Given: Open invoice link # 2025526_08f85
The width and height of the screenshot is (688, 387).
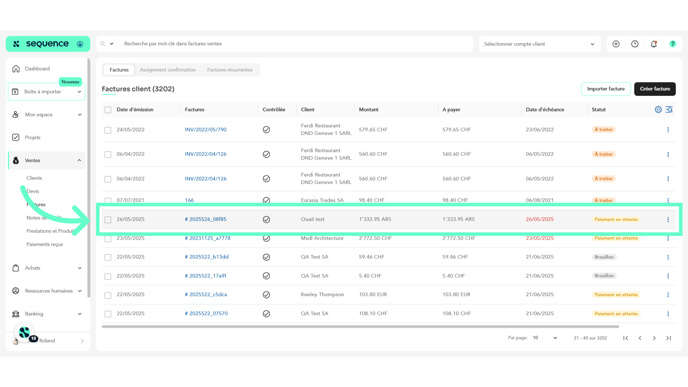Looking at the screenshot, I should [206, 219].
